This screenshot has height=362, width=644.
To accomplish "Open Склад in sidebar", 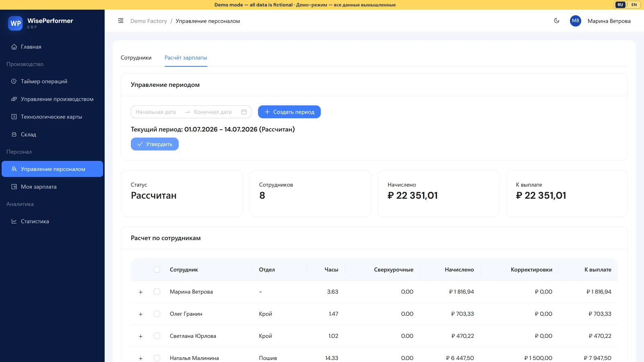I will [x=52, y=134].
